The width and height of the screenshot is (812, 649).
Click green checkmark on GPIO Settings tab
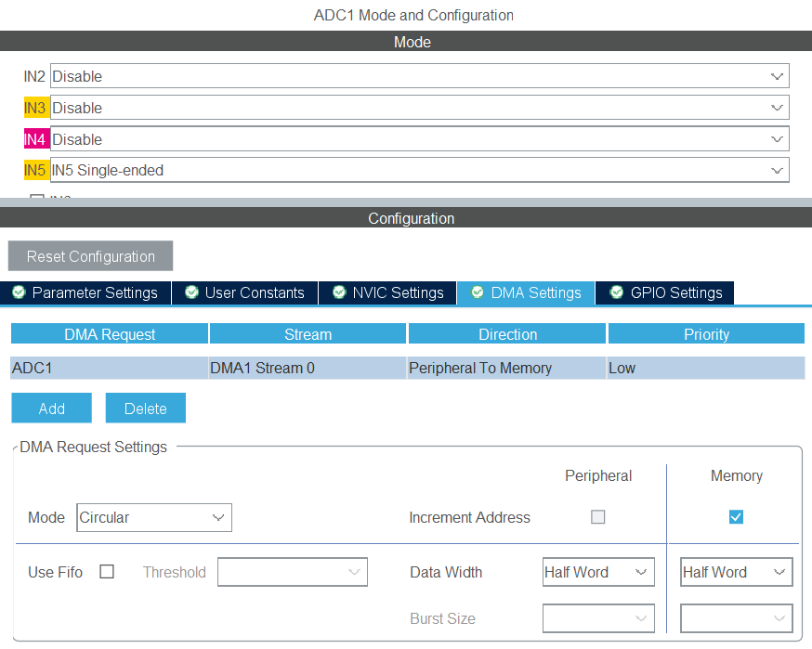tap(616, 292)
